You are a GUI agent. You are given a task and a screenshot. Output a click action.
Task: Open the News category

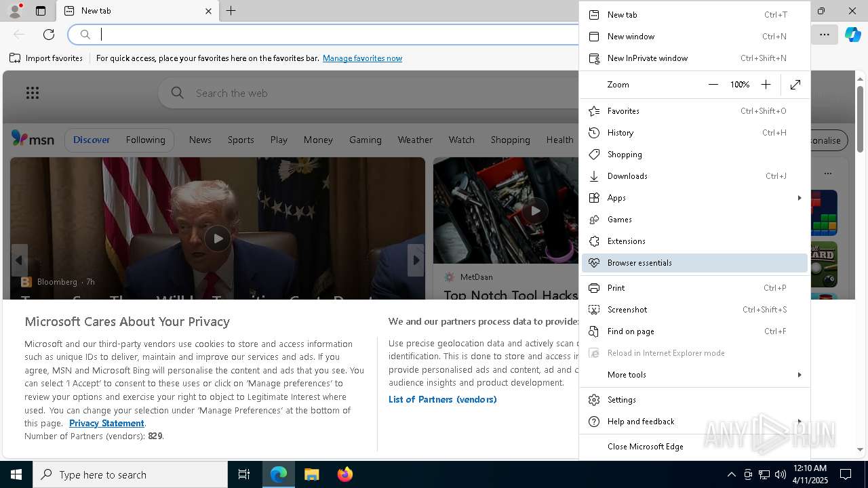[x=200, y=140]
